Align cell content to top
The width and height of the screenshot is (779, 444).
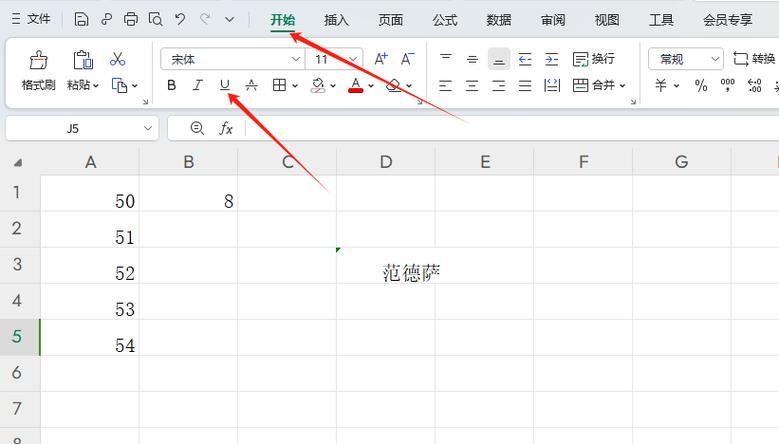tap(446, 59)
